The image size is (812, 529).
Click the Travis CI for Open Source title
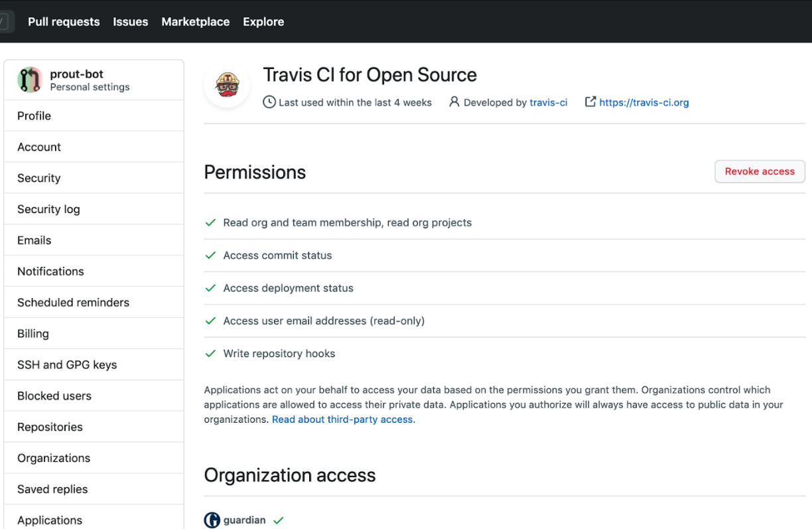tap(370, 75)
